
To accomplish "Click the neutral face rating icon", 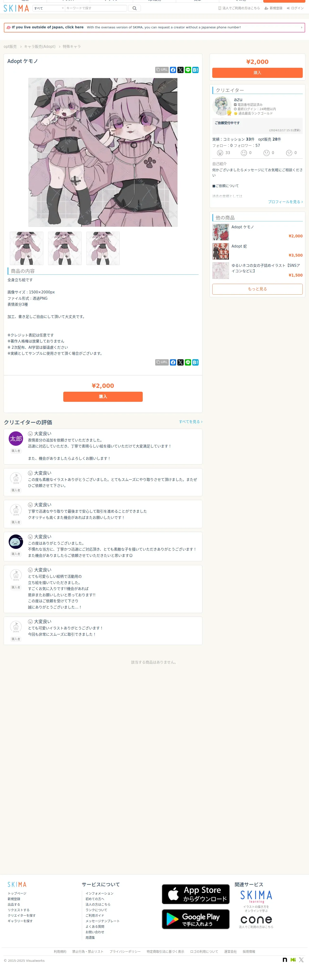I will pyautogui.click(x=267, y=153).
